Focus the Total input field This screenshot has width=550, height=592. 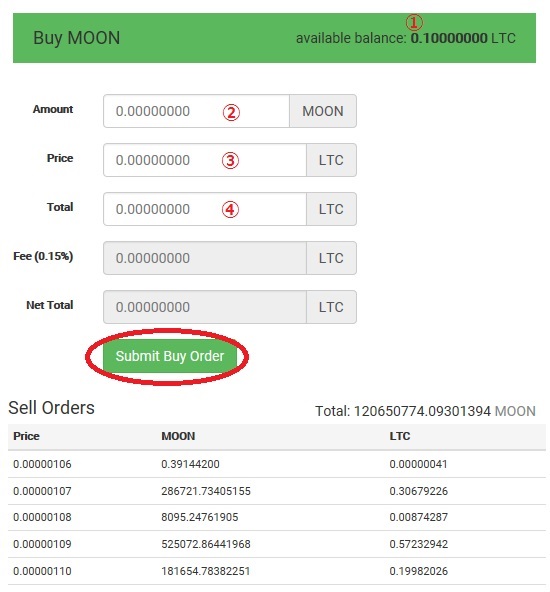tap(205, 209)
